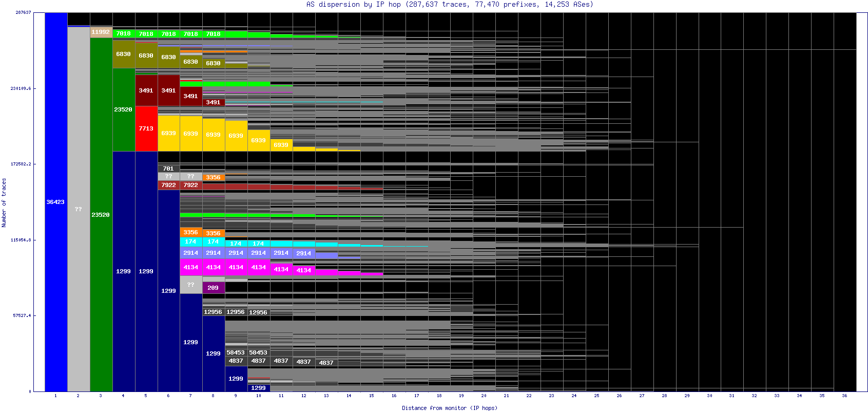This screenshot has height=411, width=868.
Task: Select the yellow AS 6939 block at hop 6
Action: (169, 133)
